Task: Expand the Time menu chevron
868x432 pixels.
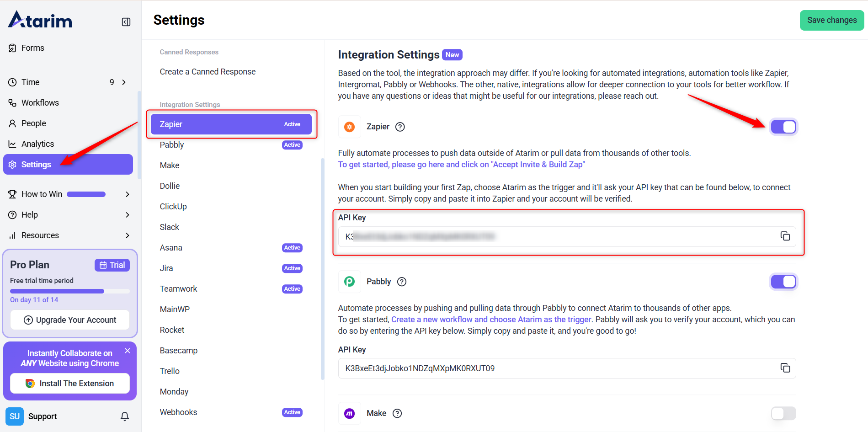Action: click(x=124, y=82)
